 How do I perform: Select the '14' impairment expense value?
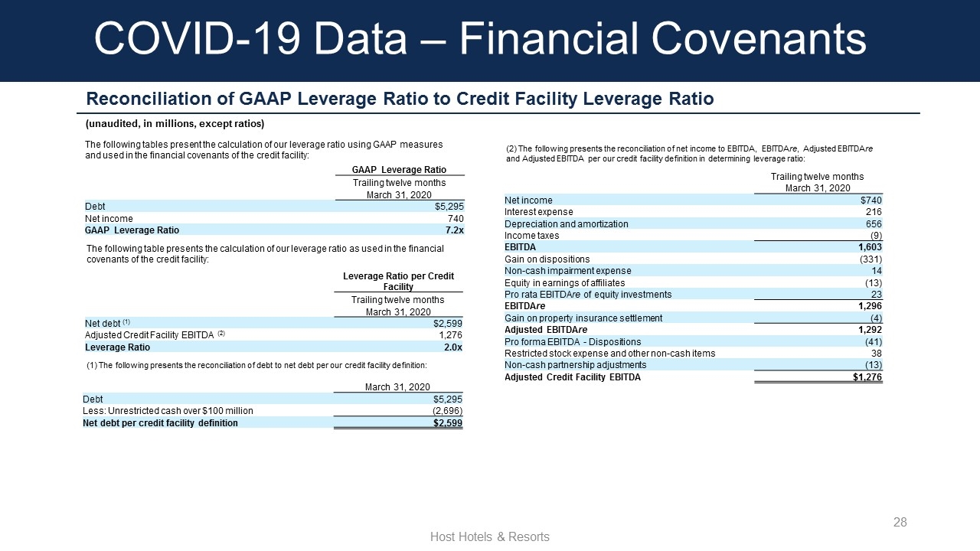point(877,271)
